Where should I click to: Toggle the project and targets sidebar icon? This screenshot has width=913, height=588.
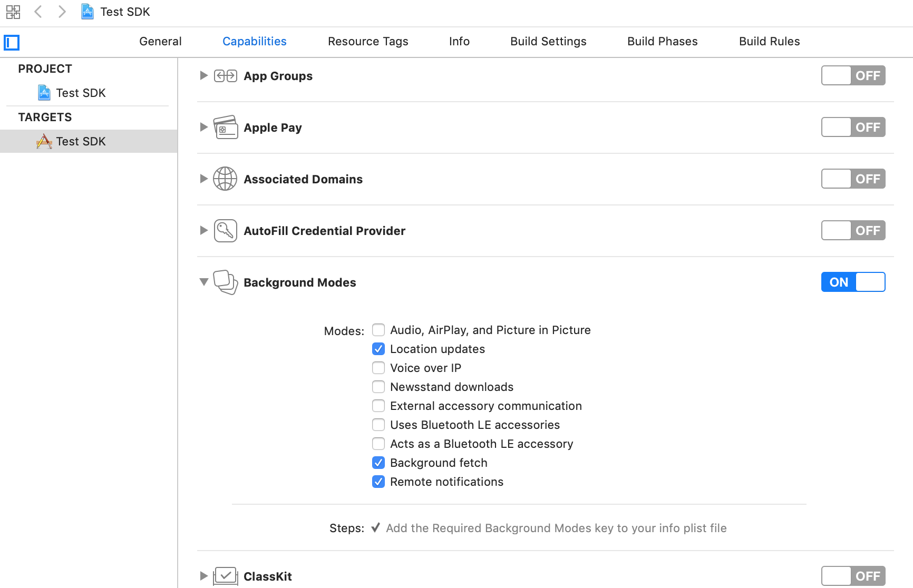(x=12, y=42)
